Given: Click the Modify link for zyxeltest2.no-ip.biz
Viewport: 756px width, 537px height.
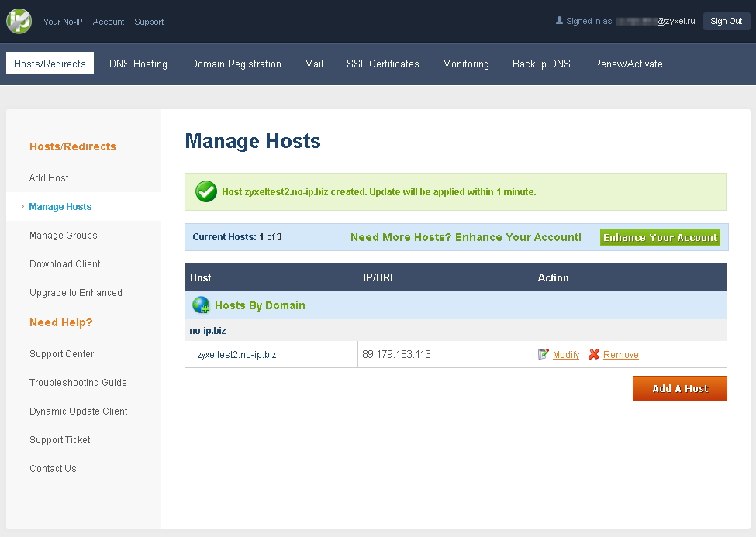Looking at the screenshot, I should tap(566, 355).
